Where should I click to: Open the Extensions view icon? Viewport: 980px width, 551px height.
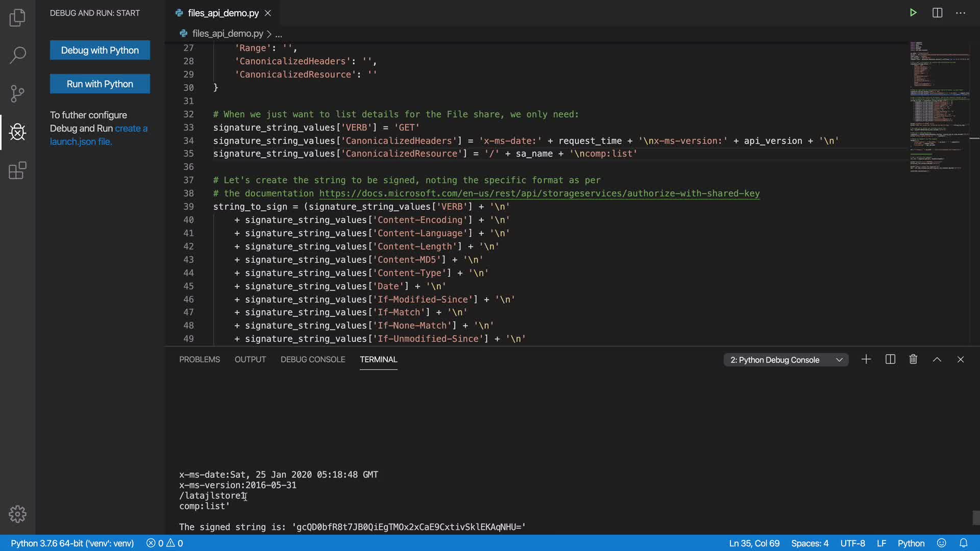[17, 170]
